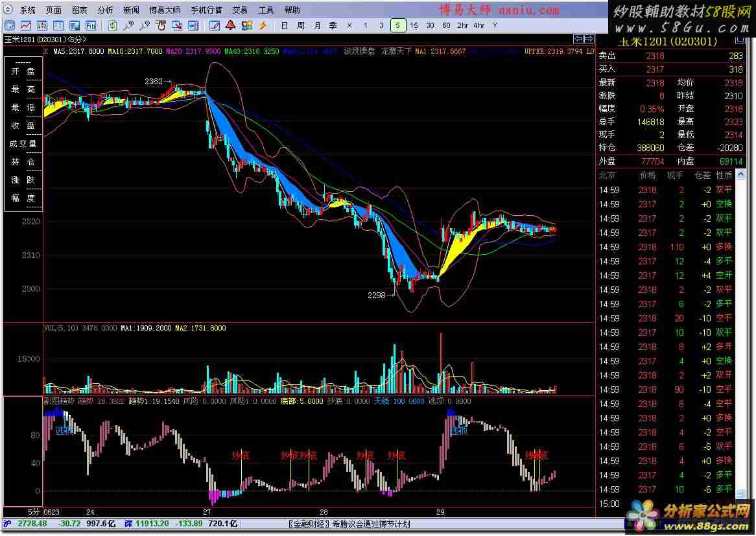Switch to 季 quarterly period
The image size is (756, 536).
(333, 25)
